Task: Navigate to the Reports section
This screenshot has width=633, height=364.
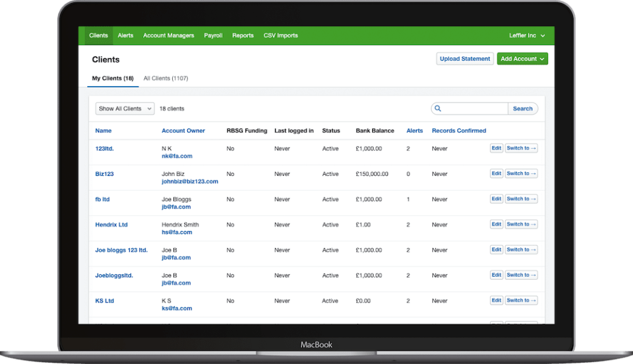Action: coord(242,35)
